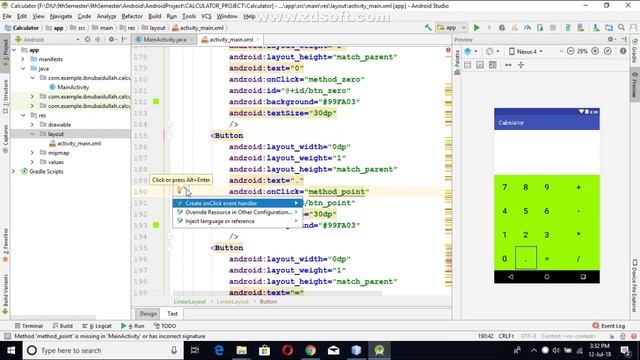This screenshot has width=640, height=360.
Task: Click the Search Everywhere magnifier icon
Action: [621, 28]
